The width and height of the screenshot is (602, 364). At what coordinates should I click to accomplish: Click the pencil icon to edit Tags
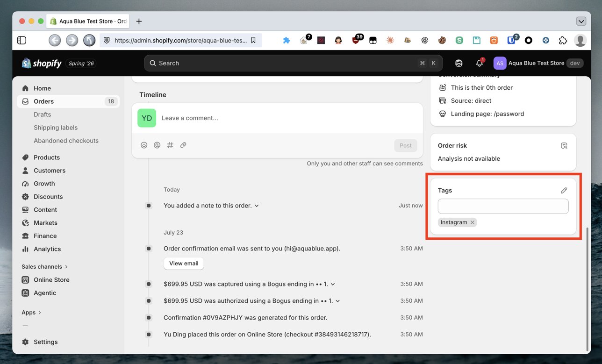coord(564,191)
